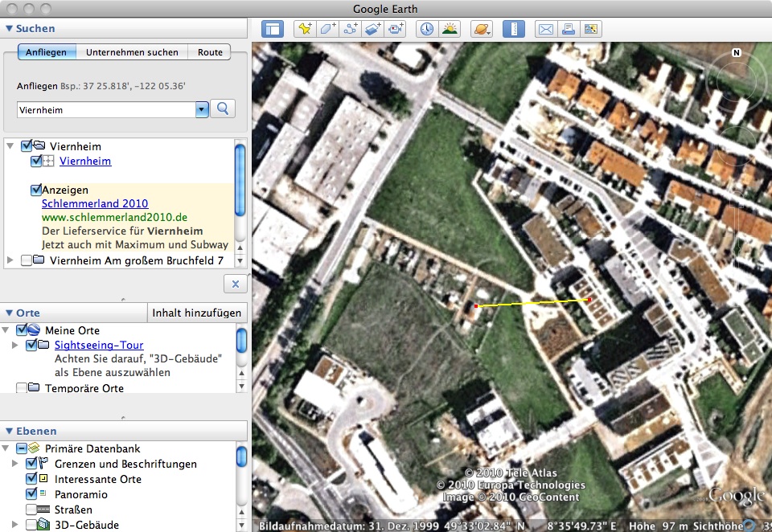The height and width of the screenshot is (532, 772).
Task: Expand the 3D-Gebäude layer
Action: (x=14, y=525)
